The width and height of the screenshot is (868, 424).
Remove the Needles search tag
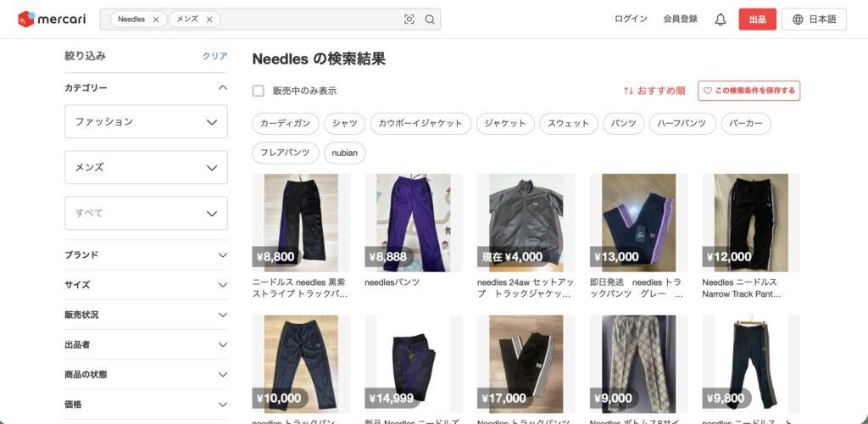(x=156, y=20)
